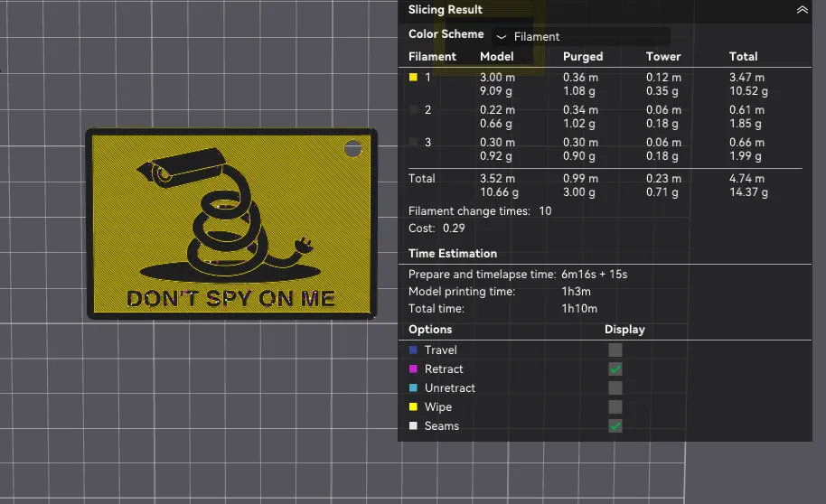
Task: Click total tower weight 0.71 g
Action: point(662,191)
